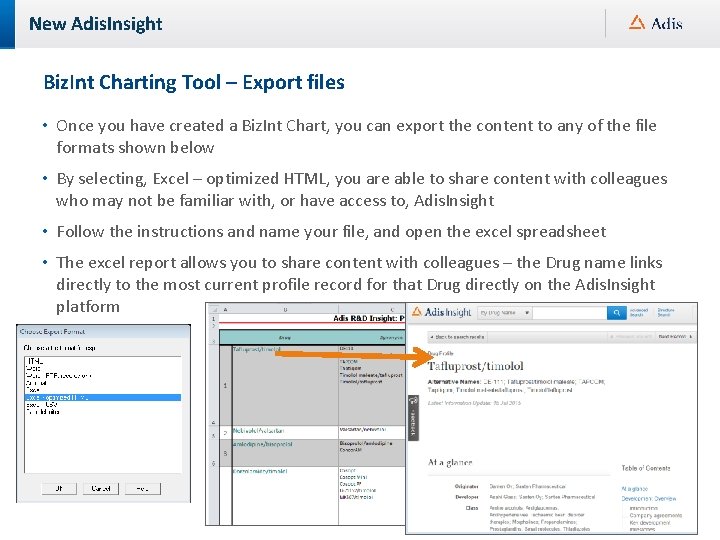Go to the next record button

coord(675,337)
